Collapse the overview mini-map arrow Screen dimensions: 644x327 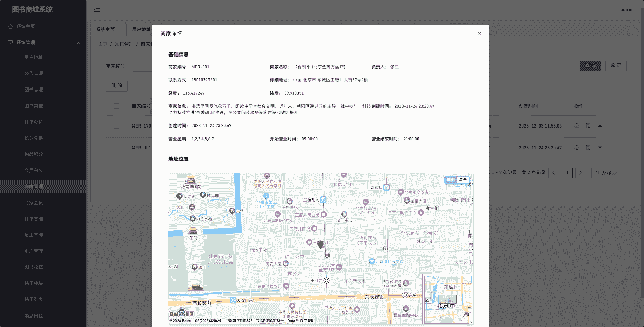click(x=471, y=322)
